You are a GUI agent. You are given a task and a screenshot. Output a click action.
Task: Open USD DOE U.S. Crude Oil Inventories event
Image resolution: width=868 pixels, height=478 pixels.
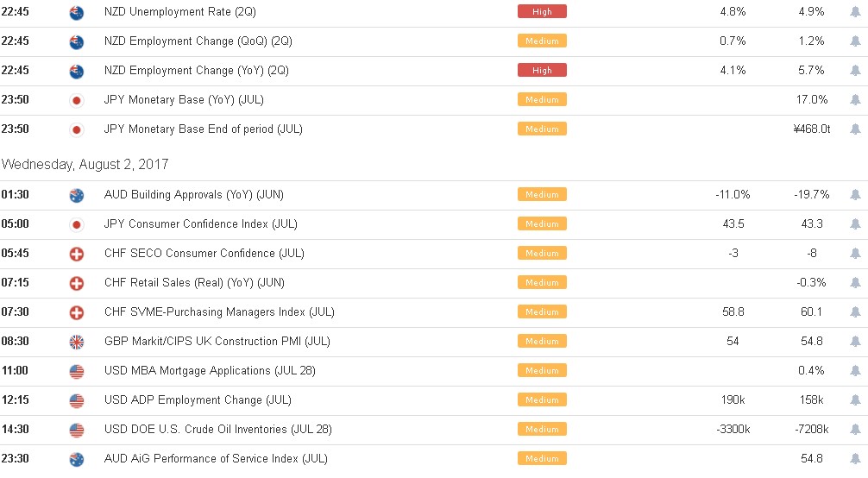(x=218, y=430)
